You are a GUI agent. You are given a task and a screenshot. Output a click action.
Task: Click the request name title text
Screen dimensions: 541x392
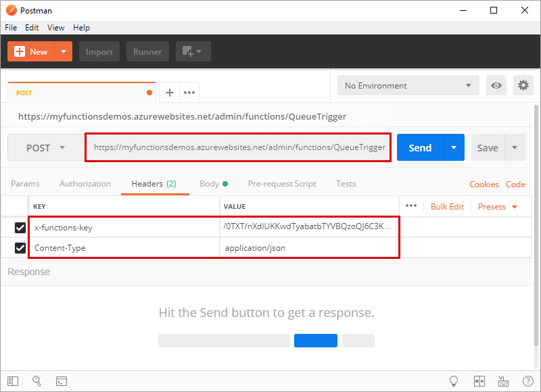pyautogui.click(x=182, y=116)
